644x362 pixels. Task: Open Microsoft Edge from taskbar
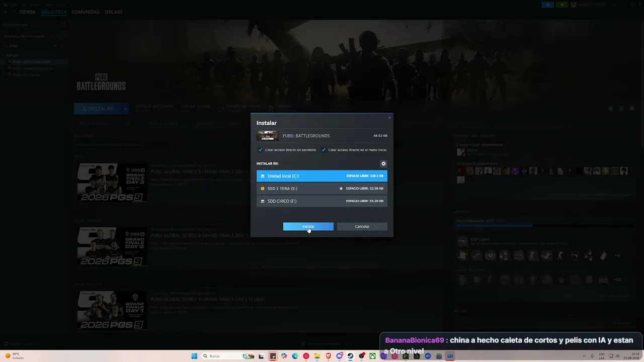tap(295, 356)
